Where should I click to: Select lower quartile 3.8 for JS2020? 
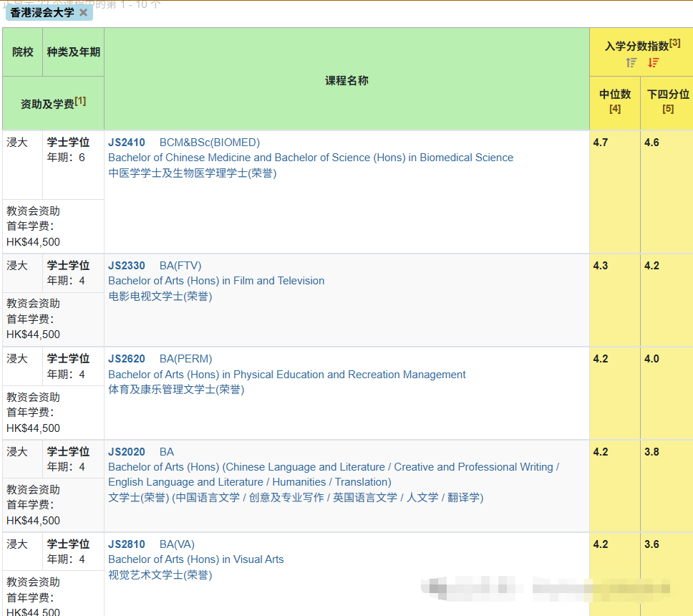click(651, 452)
